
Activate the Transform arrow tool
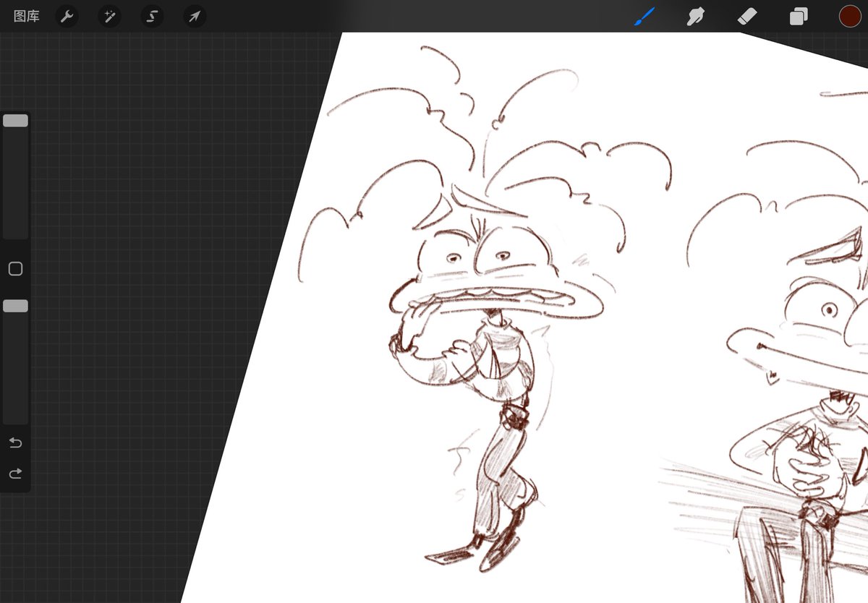[x=195, y=16]
